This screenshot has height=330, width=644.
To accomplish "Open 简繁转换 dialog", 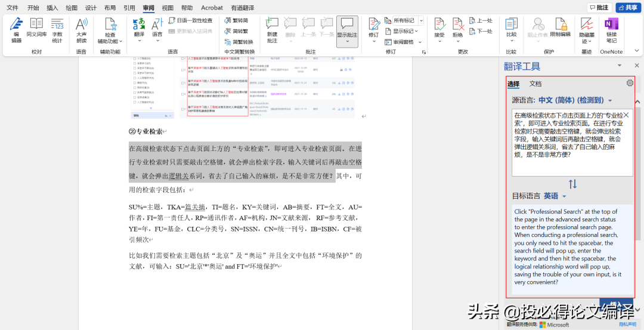I will (239, 42).
